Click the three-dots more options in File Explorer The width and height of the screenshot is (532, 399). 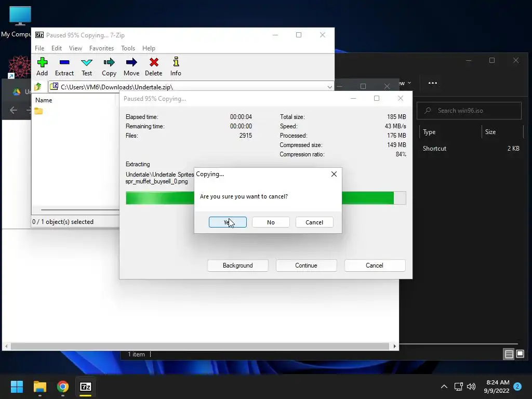click(x=433, y=83)
